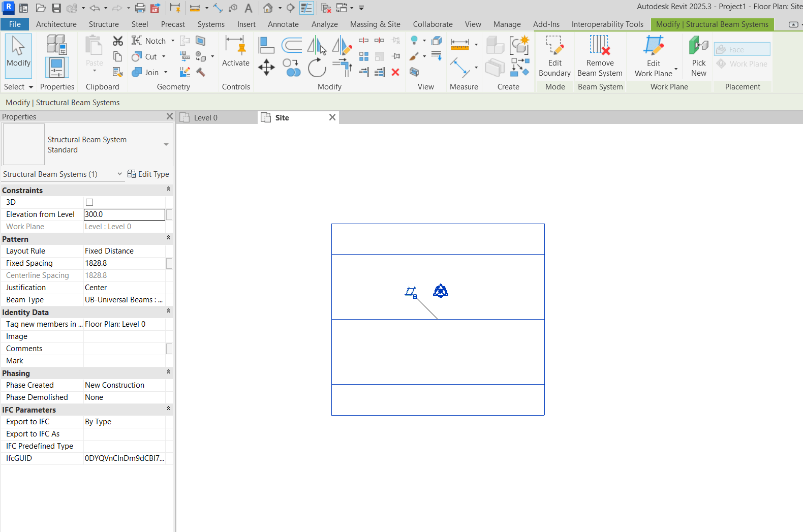The height and width of the screenshot is (532, 803).
Task: Collapse the IFC Parameters section
Action: point(168,409)
